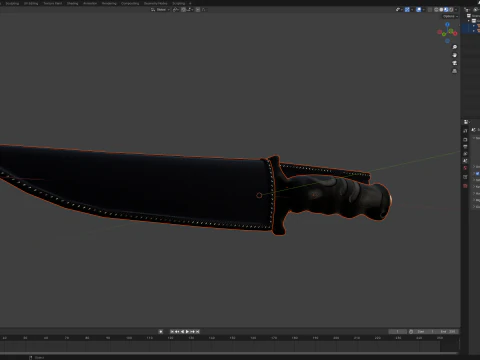The image size is (480, 360).
Task: Jump to previous keyframe in timeline
Action: point(177,331)
